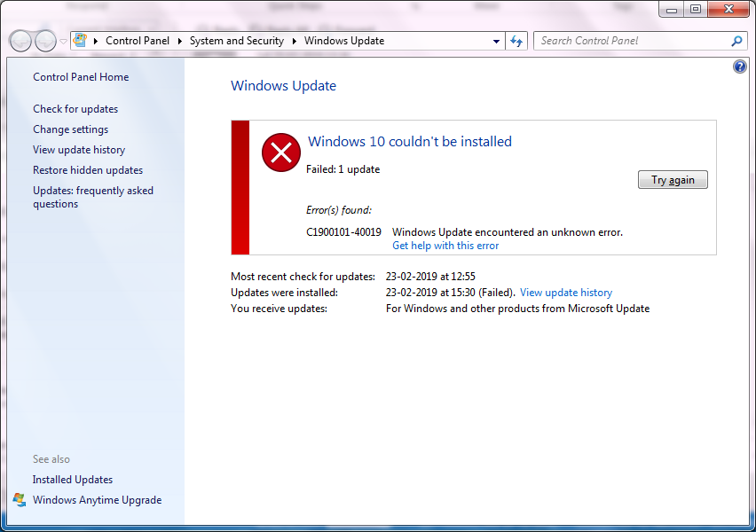The width and height of the screenshot is (756, 532).
Task: Close the Windows Update window
Action: 728,9
